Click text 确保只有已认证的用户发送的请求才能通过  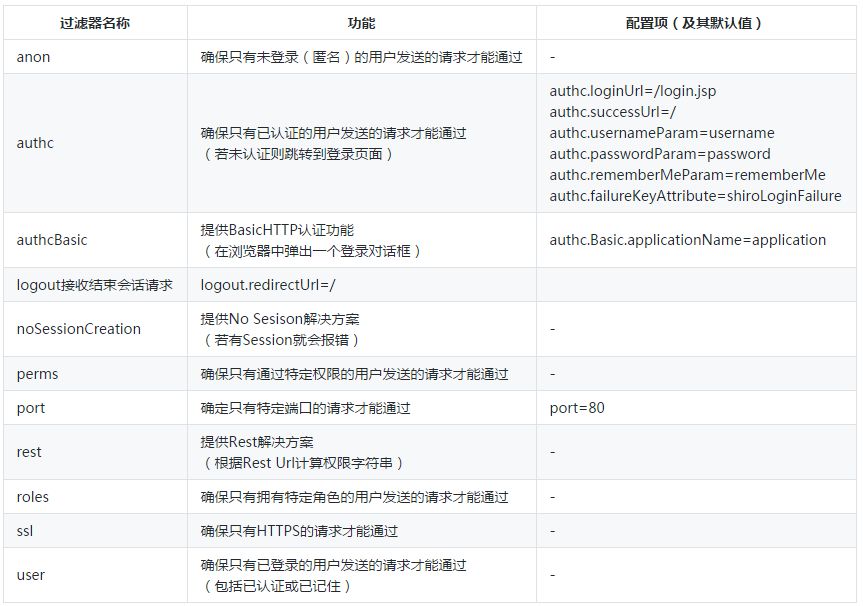tap(334, 133)
